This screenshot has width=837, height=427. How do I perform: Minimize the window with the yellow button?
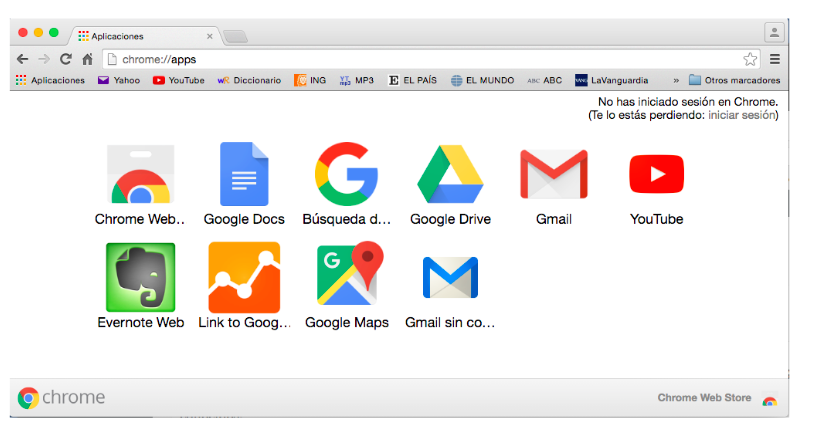click(38, 33)
